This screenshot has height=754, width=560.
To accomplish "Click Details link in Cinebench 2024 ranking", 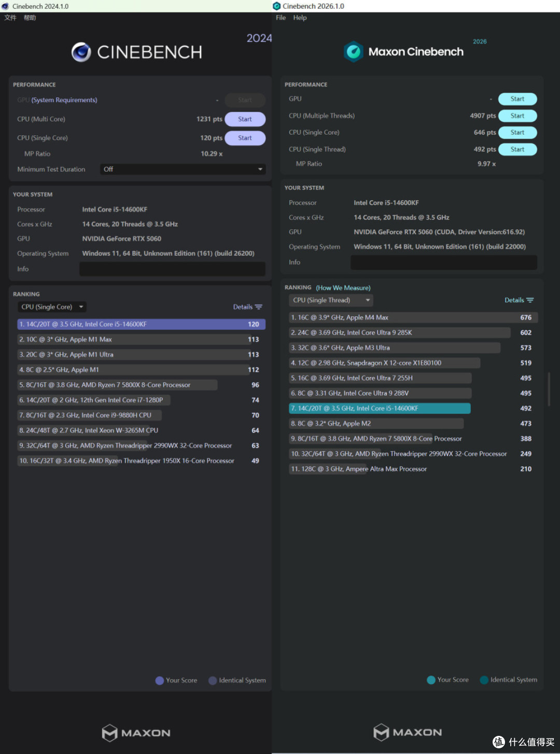I will [x=243, y=307].
